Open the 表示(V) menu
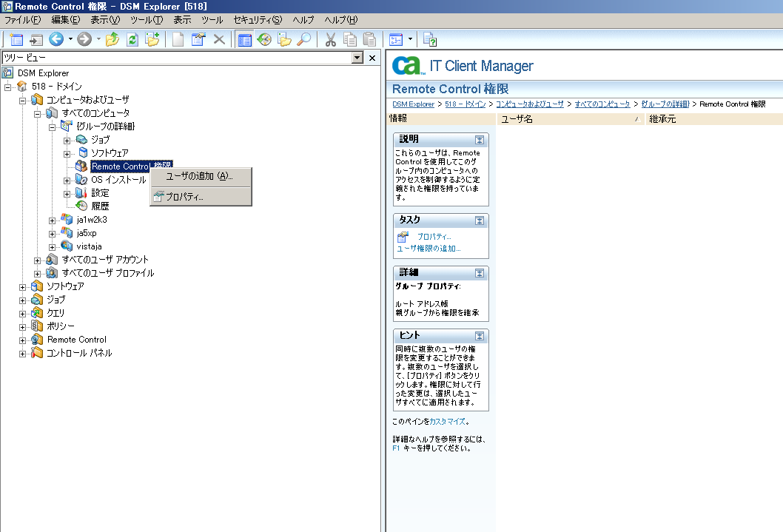Image resolution: width=783 pixels, height=532 pixels. (105, 20)
